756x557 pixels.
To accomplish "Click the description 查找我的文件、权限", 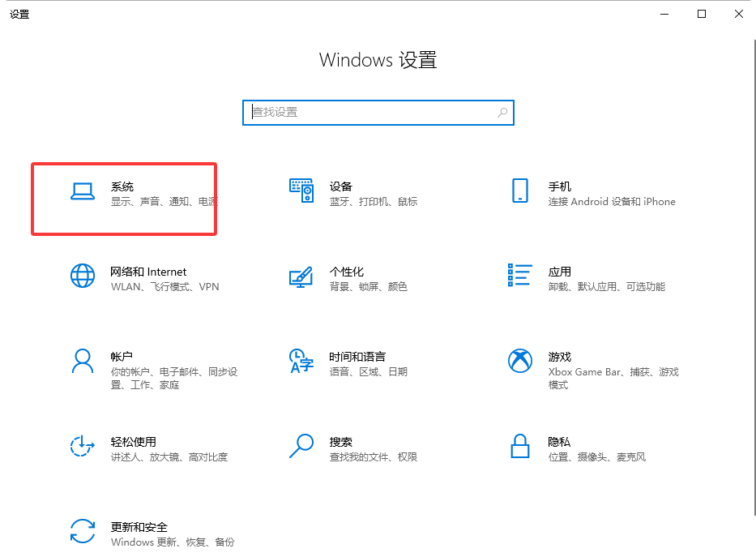I will [374, 457].
